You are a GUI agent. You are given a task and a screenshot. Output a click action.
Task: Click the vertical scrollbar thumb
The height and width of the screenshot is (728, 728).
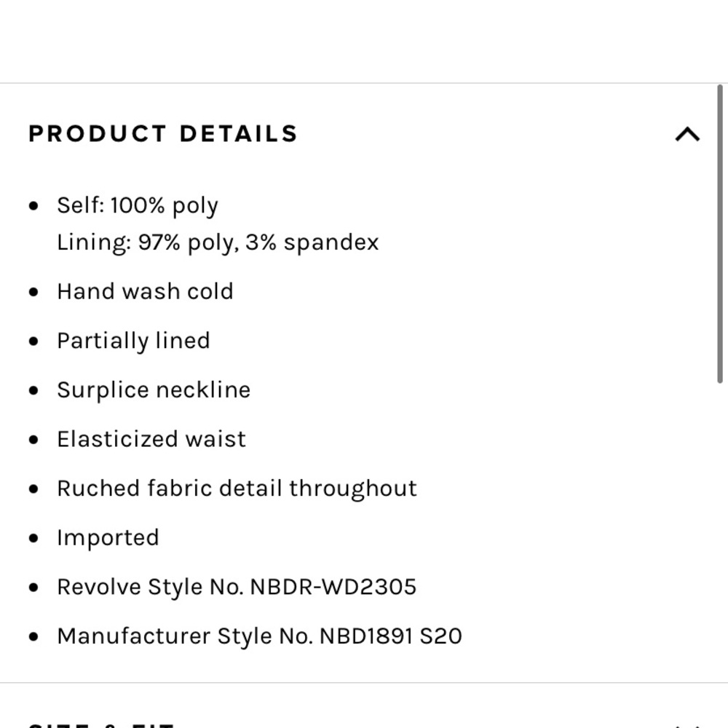coord(720,234)
